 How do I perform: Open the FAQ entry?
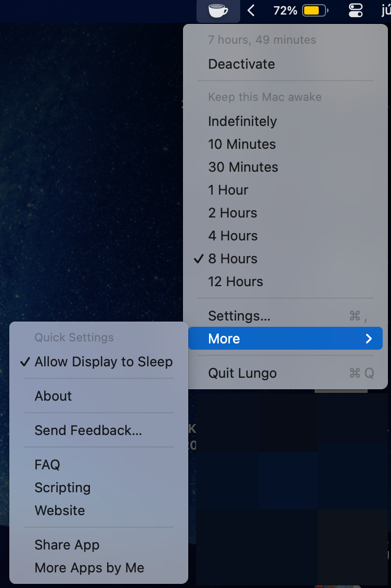[99, 465]
